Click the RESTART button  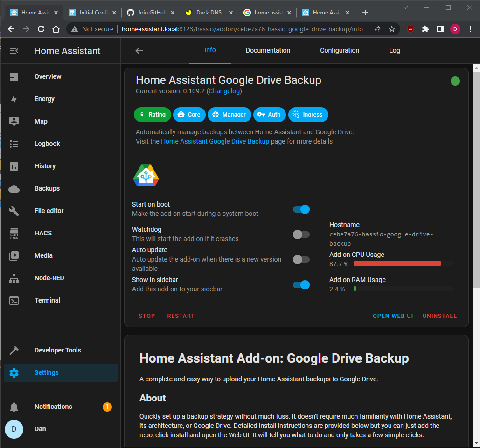click(x=181, y=316)
